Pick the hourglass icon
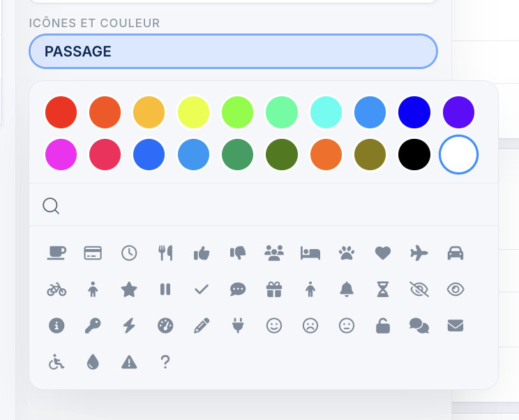519x420 pixels. [x=383, y=290]
